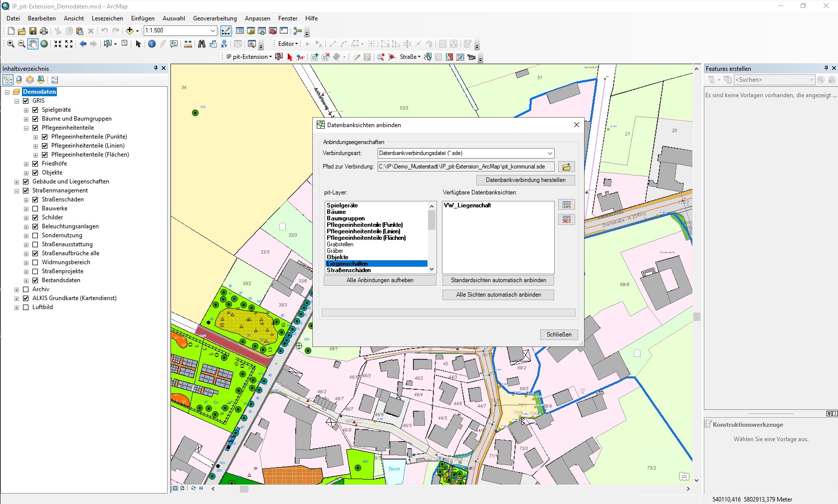Click Alle Anbindungen aufheben

click(x=379, y=280)
